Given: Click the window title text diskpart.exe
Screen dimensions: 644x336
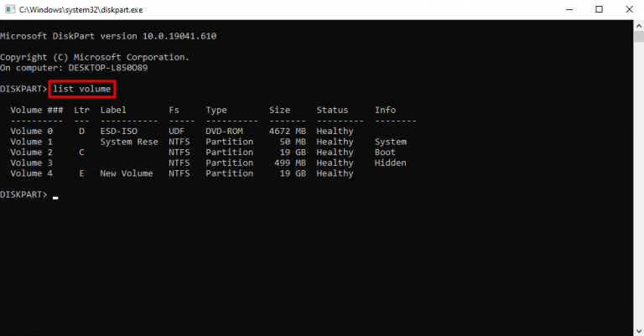Looking at the screenshot, I should (x=80, y=10).
